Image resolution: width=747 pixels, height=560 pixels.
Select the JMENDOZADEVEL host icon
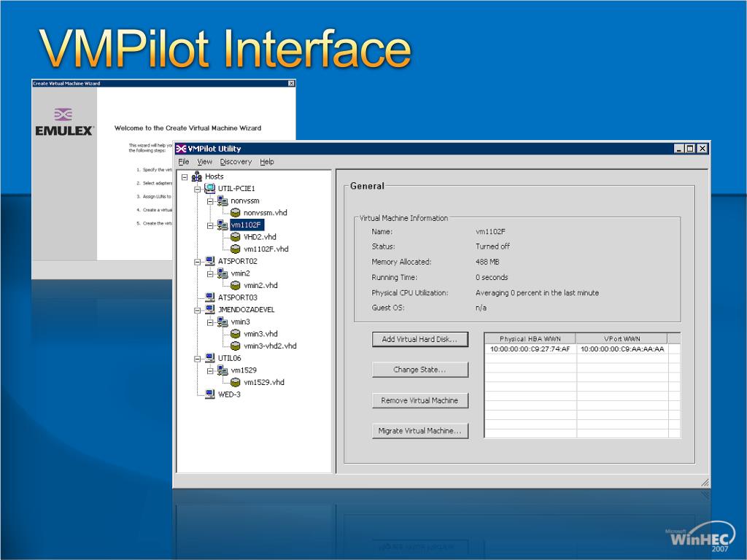point(209,309)
